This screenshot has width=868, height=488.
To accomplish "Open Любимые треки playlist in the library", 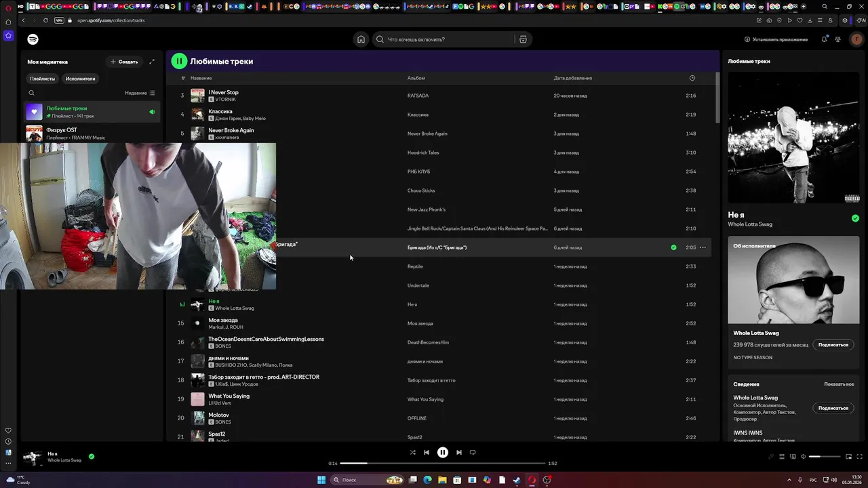I will [92, 112].
